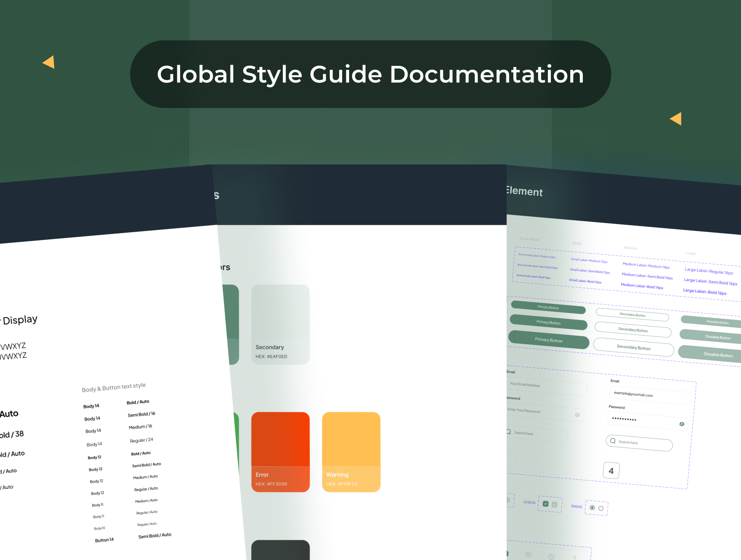The height and width of the screenshot is (560, 741).
Task: Click the disabled gray checkbox next to CHECK
Action: point(555,505)
